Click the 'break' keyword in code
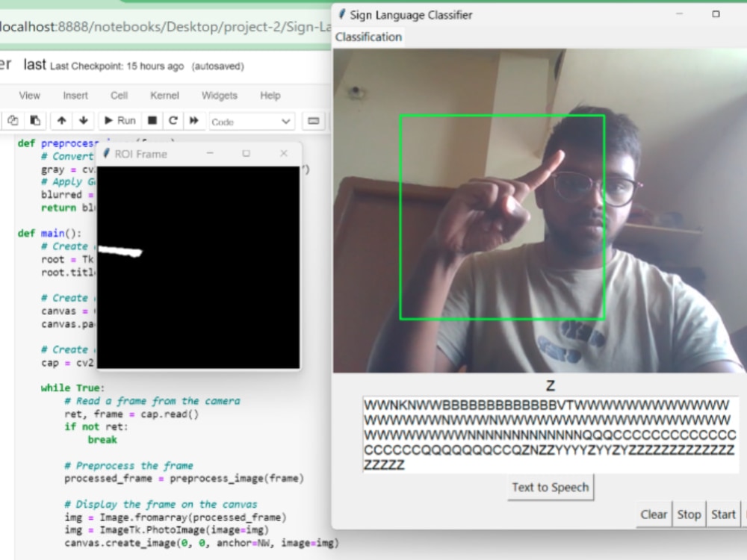Image resolution: width=747 pixels, height=560 pixels. point(102,440)
